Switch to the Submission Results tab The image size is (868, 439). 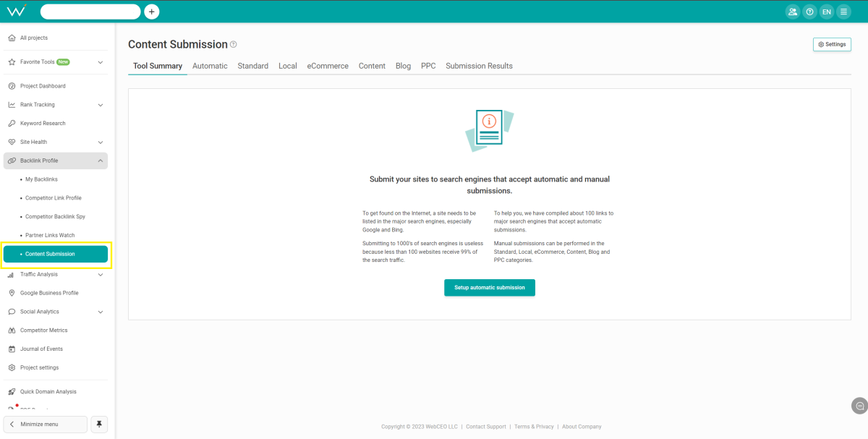coord(479,66)
